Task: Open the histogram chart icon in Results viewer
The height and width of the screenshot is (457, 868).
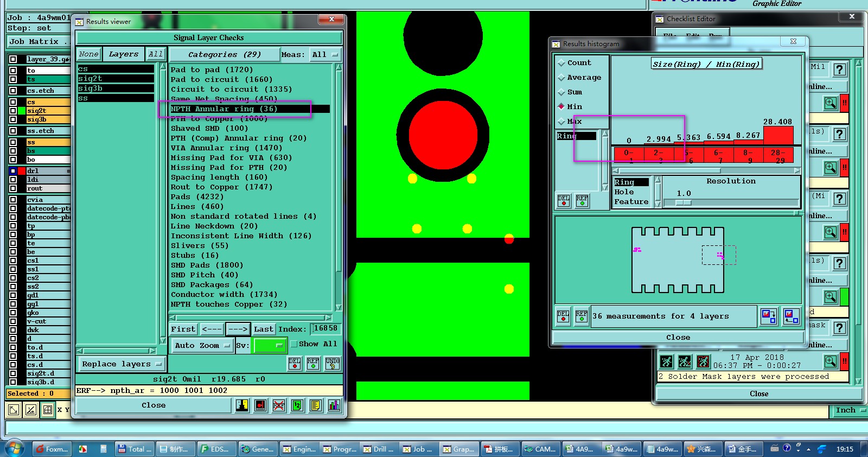Action: 334,405
